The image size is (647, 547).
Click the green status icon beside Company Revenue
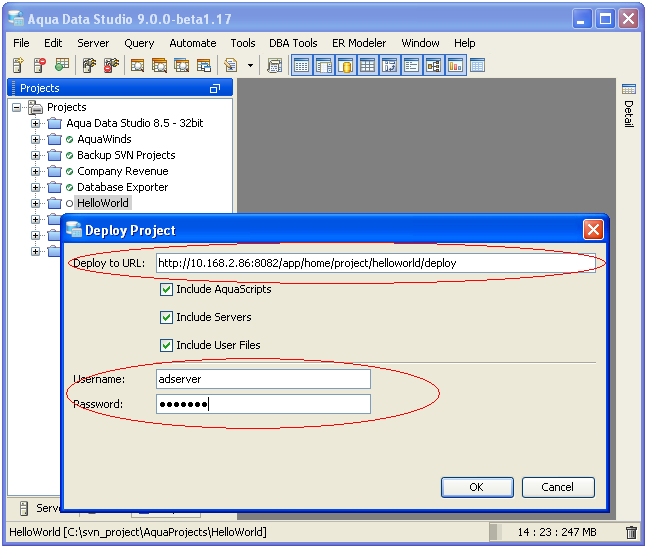click(69, 171)
